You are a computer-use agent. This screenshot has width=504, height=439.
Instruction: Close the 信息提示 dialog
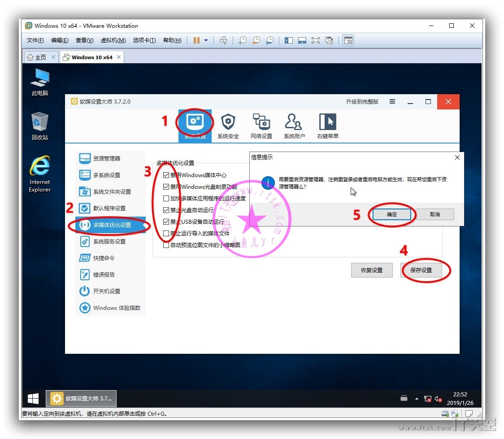[457, 157]
